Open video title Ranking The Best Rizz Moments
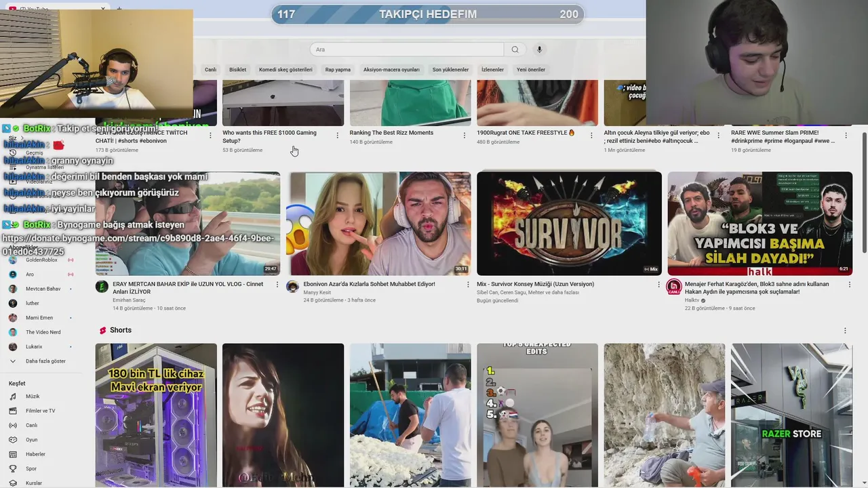Screen dimensions: 868x488 click(391, 133)
